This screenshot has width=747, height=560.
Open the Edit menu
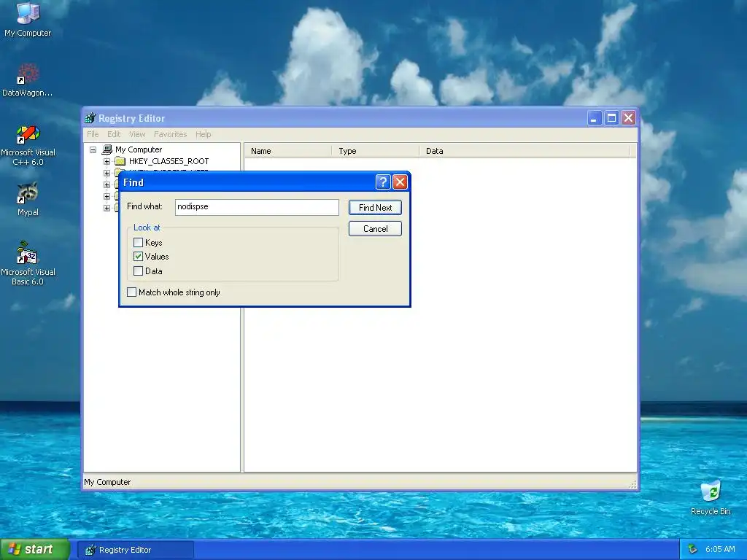point(113,134)
